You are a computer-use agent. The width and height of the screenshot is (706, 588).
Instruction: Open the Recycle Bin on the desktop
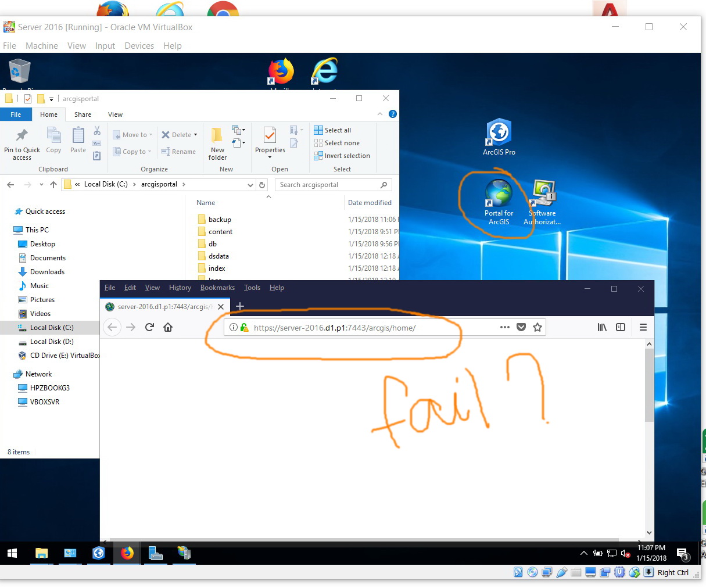pos(19,73)
